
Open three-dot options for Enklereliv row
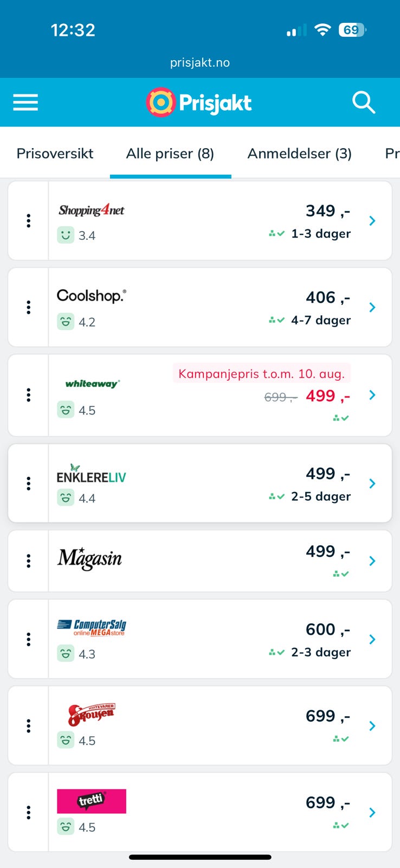point(28,483)
